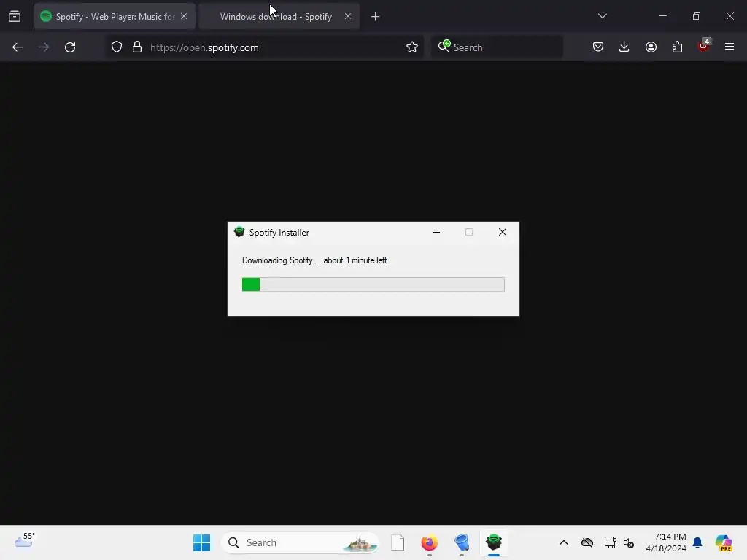
Task: Click the taskbar Search box
Action: click(x=300, y=542)
